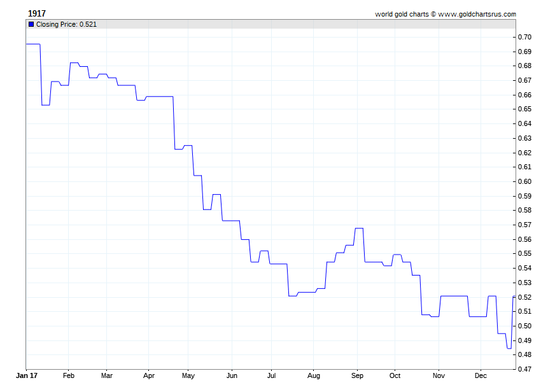This screenshot has height=392, width=541.
Task: Click the 0.69 y-axis value
Action: [x=525, y=52]
